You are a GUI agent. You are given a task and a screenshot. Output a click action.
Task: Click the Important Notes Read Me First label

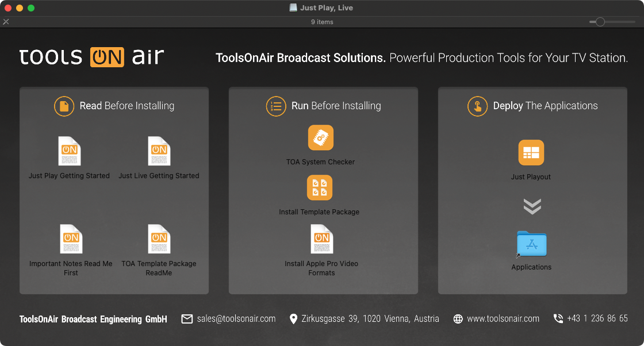pyautogui.click(x=71, y=268)
